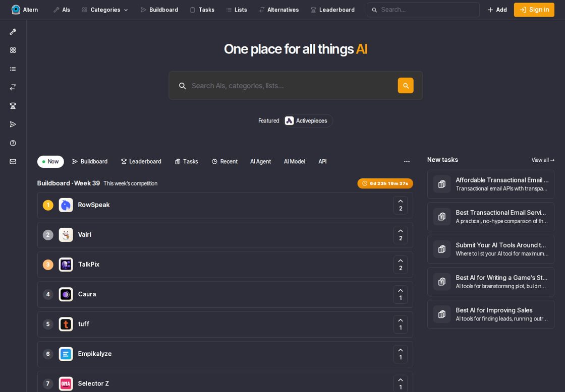The image size is (565, 392).
Task: Open AIs in top navigation
Action: click(62, 10)
